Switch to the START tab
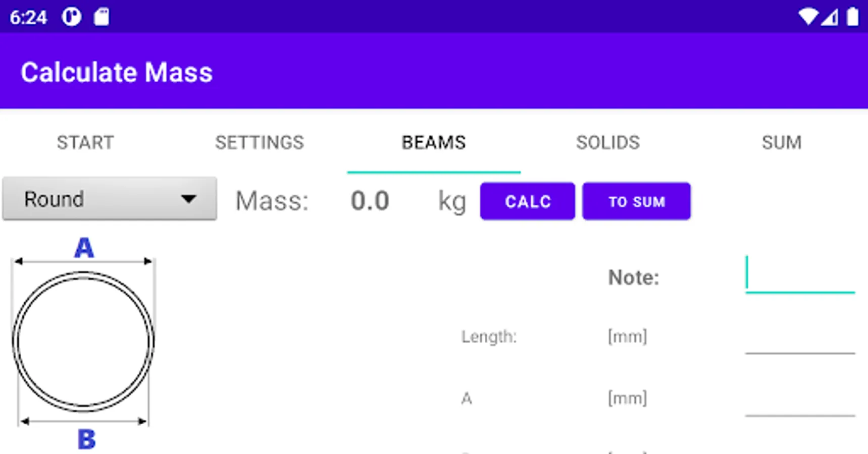The image size is (868, 454). pos(85,143)
